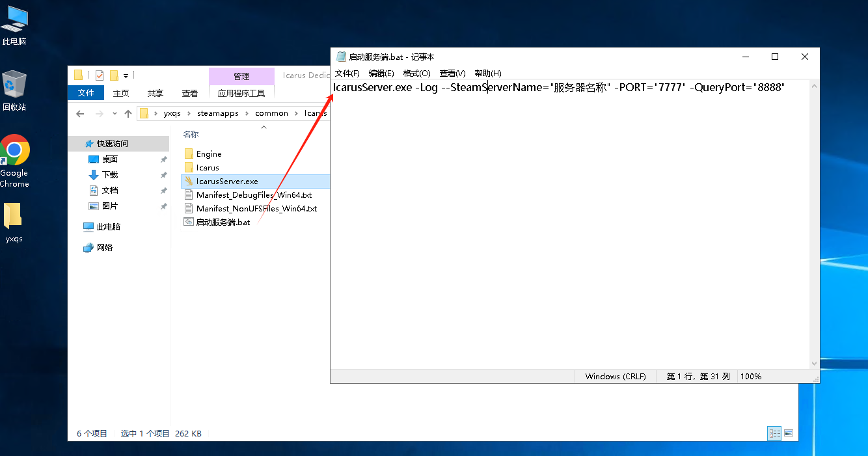This screenshot has height=456, width=868.
Task: Select the Manifest_NonUFSFiles_Win64.txt file icon
Action: click(x=189, y=208)
